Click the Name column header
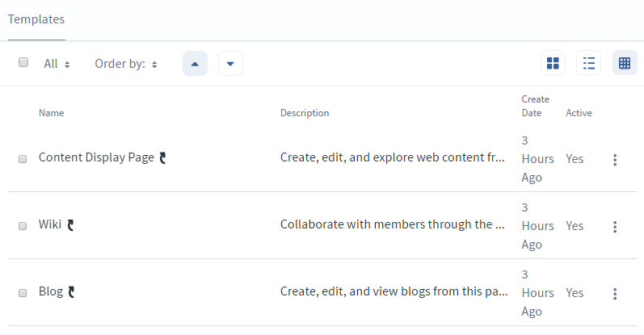644x335 pixels. click(x=52, y=113)
